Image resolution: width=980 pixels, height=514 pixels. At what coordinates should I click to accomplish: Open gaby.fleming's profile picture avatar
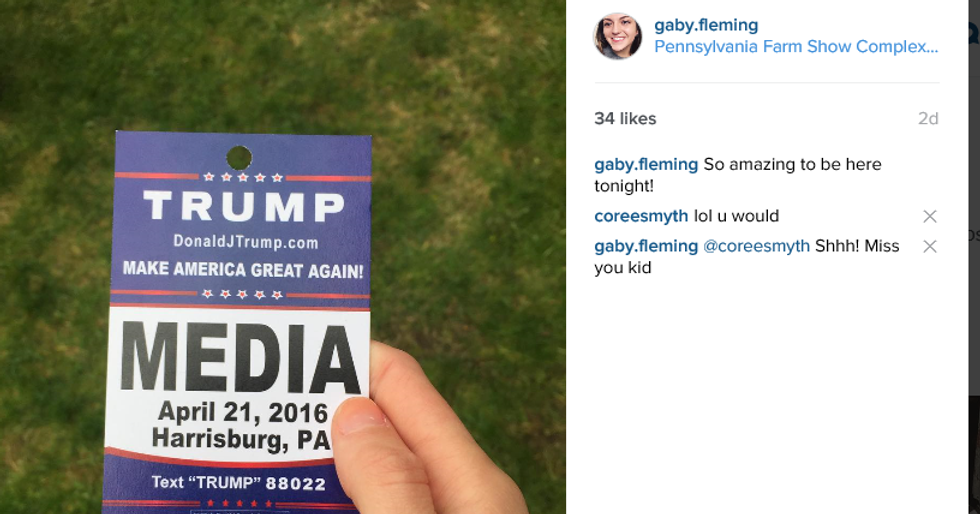(x=618, y=36)
